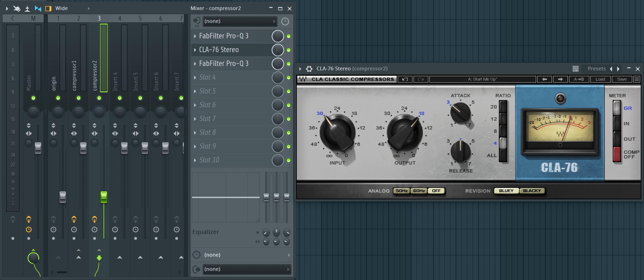Open the Presets menu in plugin window
The width and height of the screenshot is (644, 280).
pos(596,69)
